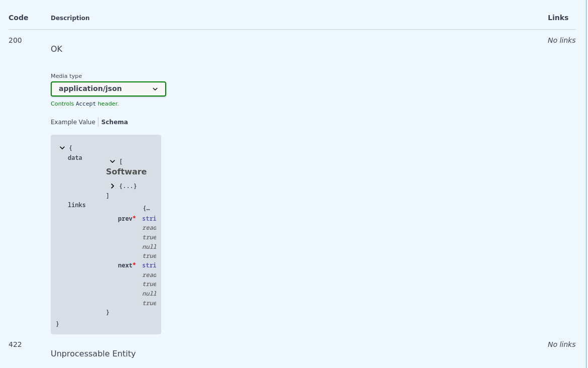Open the header link next to Accept
The image size is (588, 368).
click(x=107, y=104)
